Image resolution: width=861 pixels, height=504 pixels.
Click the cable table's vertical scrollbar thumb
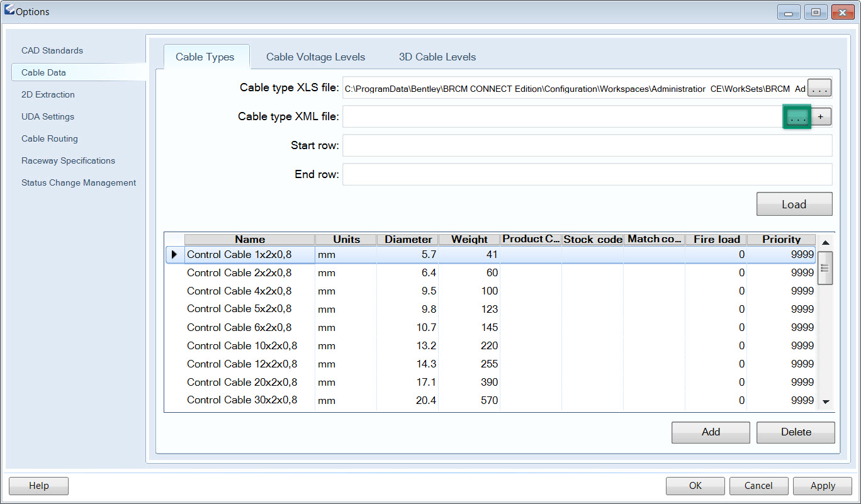point(826,268)
